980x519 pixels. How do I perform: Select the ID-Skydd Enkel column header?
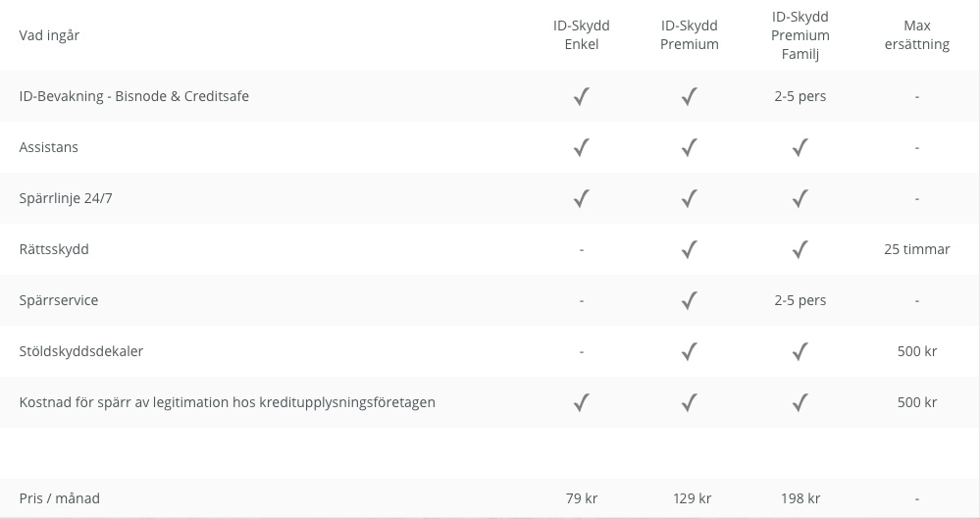point(582,35)
